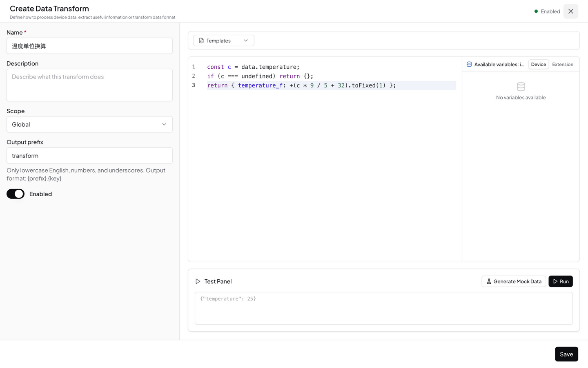Click the No variables available message
Image resolution: width=588 pixels, height=368 pixels.
point(521,97)
